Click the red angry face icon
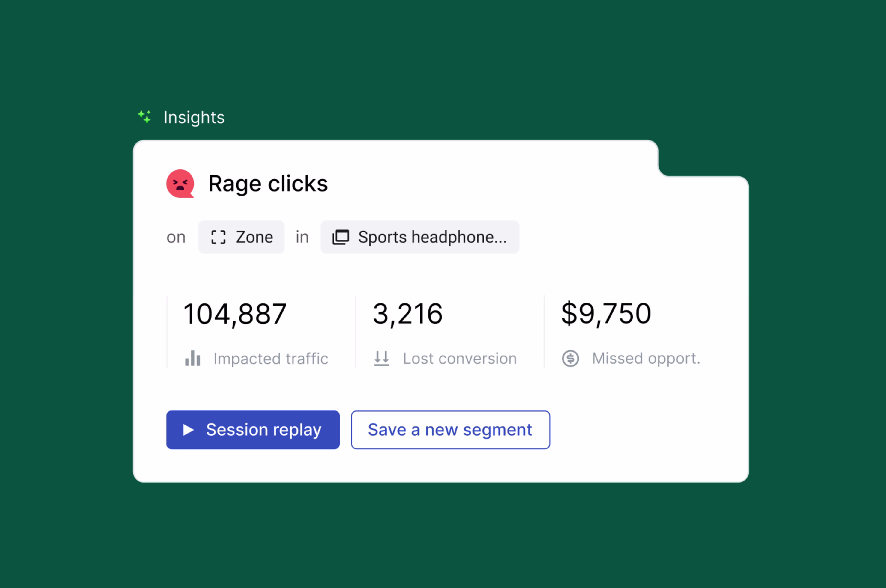886x588 pixels. pyautogui.click(x=180, y=183)
